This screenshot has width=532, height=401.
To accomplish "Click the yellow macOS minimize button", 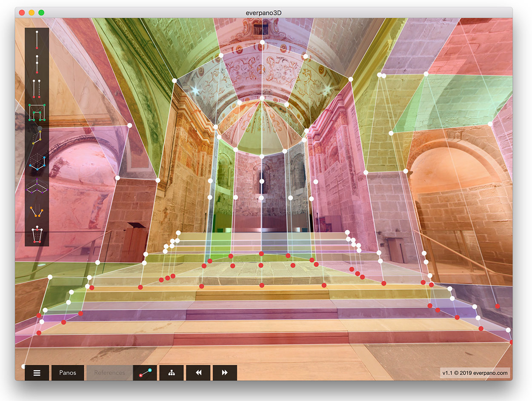I will [x=31, y=13].
